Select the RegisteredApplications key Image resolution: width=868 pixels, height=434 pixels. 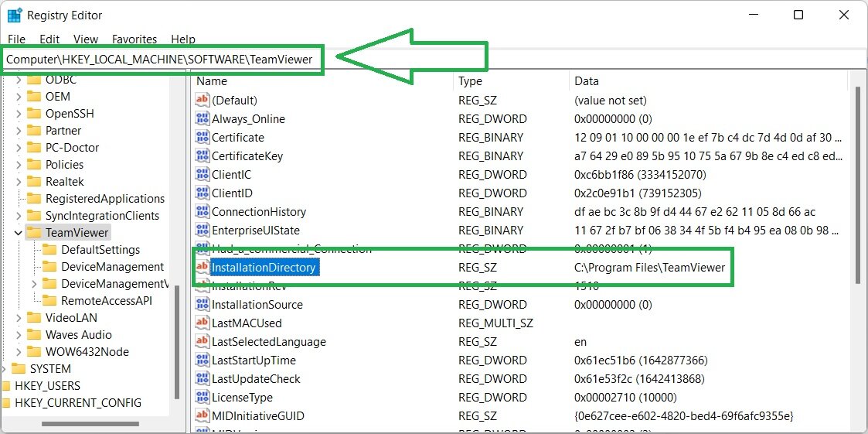click(105, 198)
